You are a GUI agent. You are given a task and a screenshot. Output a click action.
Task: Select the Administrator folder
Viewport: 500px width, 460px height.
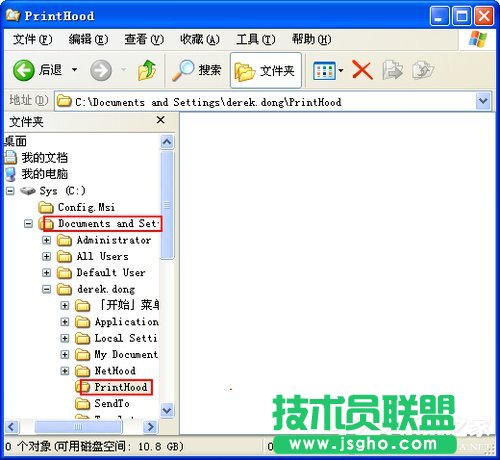click(x=114, y=240)
